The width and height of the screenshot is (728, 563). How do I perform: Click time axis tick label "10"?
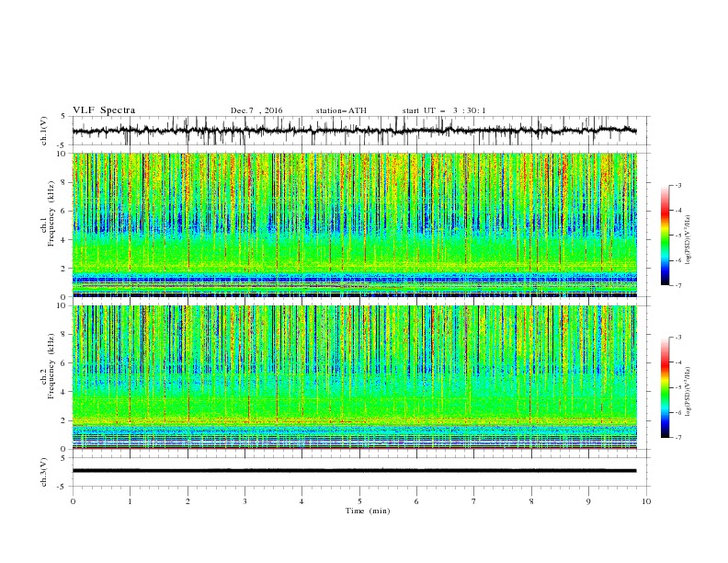pos(646,501)
